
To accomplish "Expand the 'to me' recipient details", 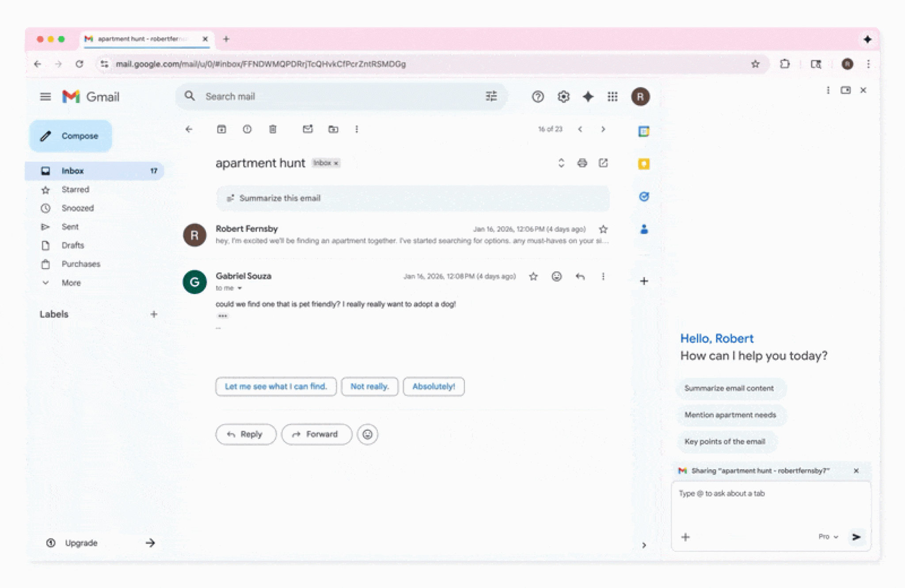I will [240, 288].
